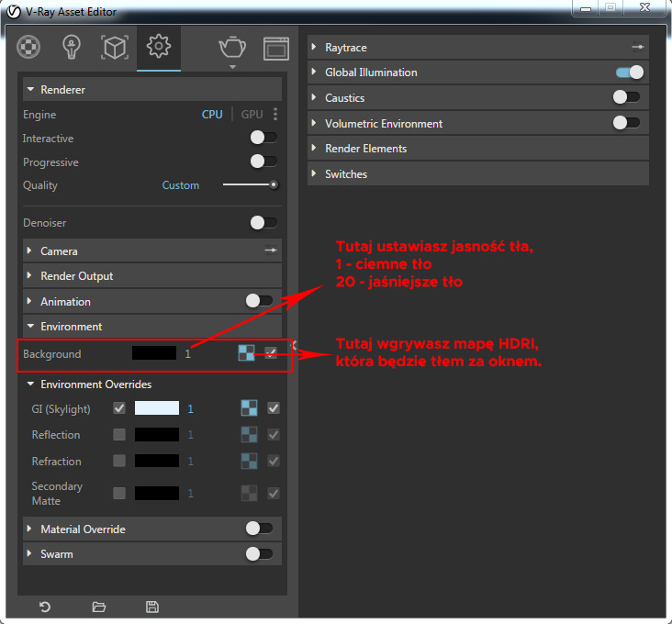Start render with the teapot icon
Image resolution: width=672 pixels, height=624 pixels.
232,47
